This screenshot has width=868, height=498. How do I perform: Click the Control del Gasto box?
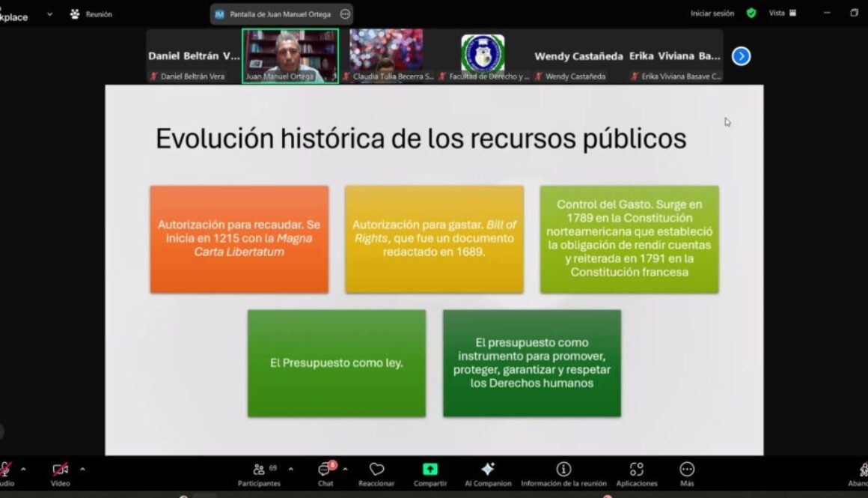point(629,240)
